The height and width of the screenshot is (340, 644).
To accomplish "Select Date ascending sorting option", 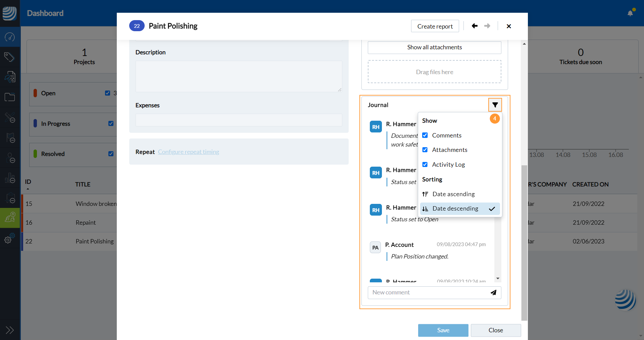I will pyautogui.click(x=453, y=194).
